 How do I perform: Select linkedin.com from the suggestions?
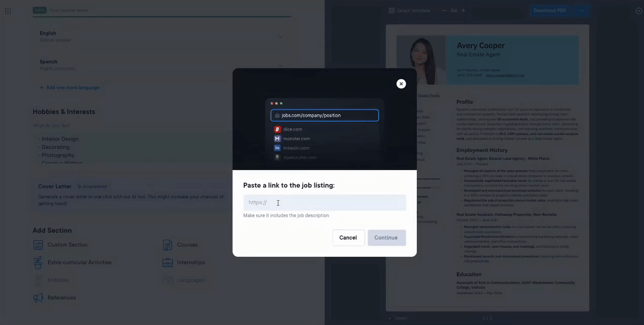(x=297, y=148)
